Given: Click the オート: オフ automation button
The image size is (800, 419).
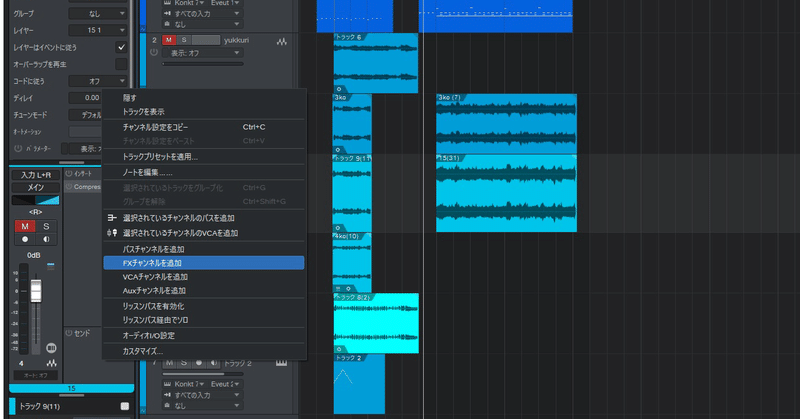Looking at the screenshot, I should pyautogui.click(x=35, y=375).
